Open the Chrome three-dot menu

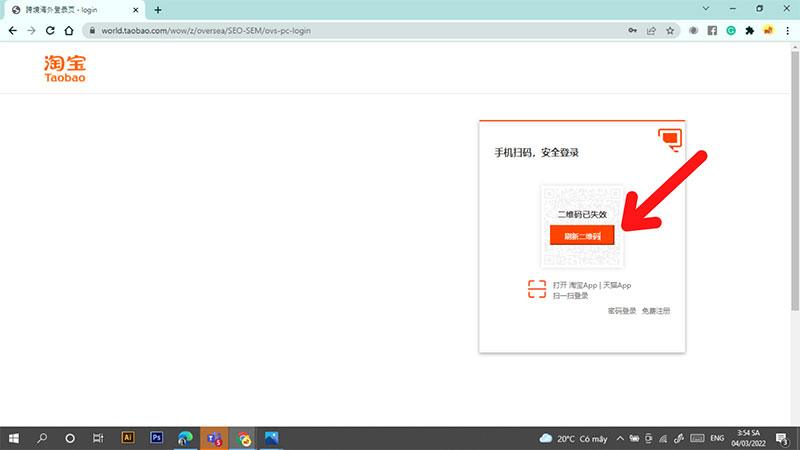click(787, 31)
